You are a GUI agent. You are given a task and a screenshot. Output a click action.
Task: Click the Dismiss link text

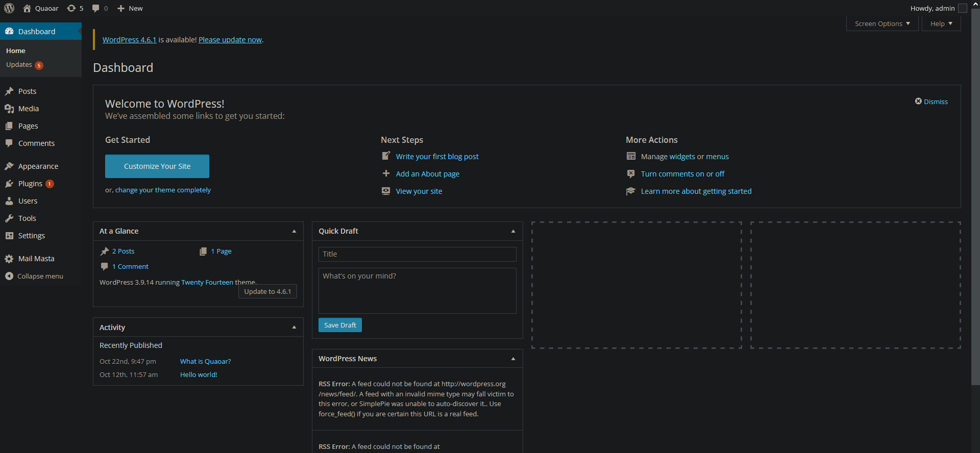point(936,102)
